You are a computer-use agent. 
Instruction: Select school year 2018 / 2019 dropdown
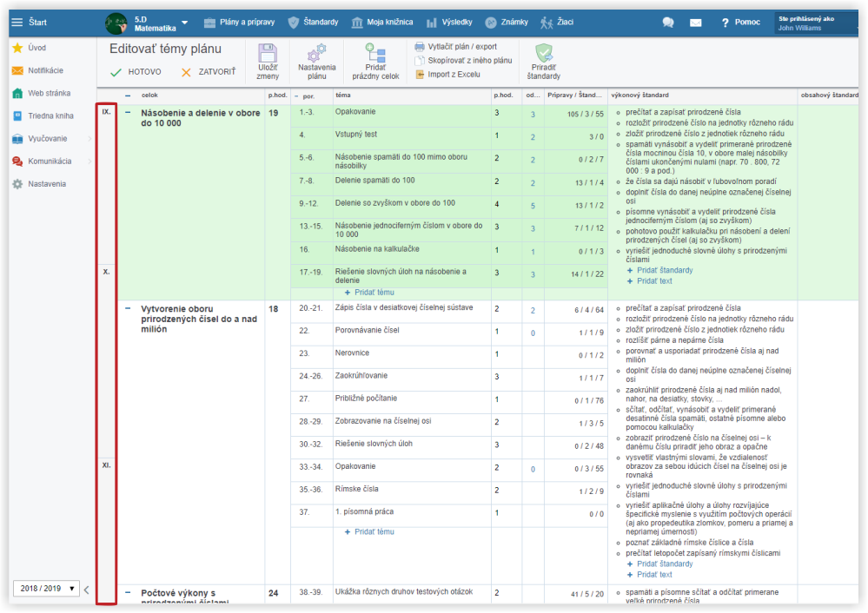click(x=47, y=589)
